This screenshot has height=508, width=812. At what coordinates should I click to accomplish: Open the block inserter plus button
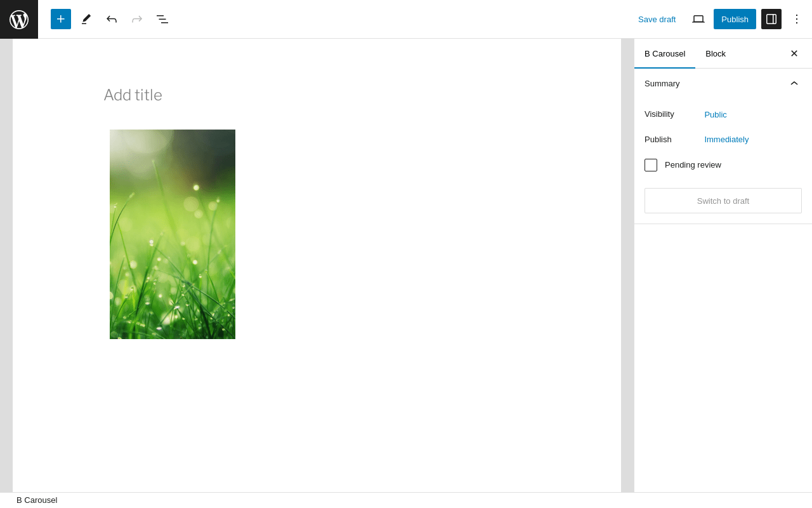(x=61, y=19)
